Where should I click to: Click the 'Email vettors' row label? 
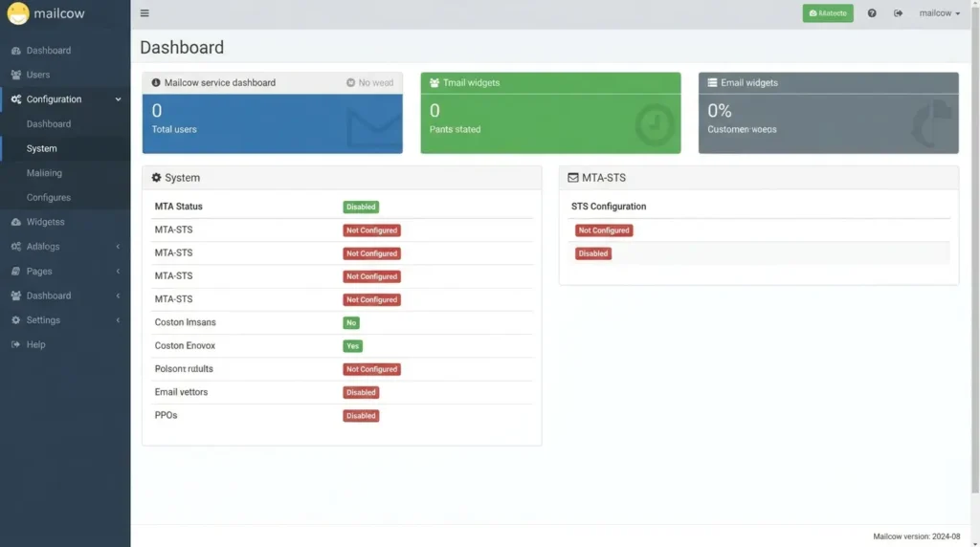pos(181,392)
